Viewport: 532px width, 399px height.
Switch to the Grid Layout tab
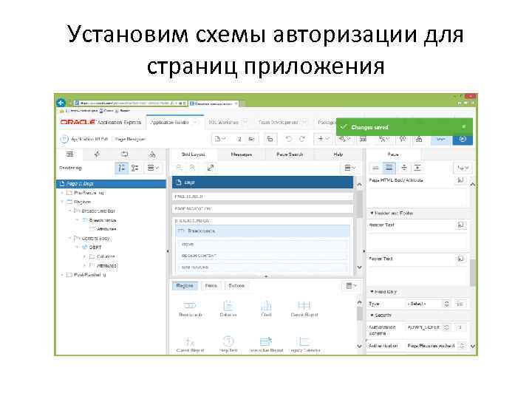193,154
